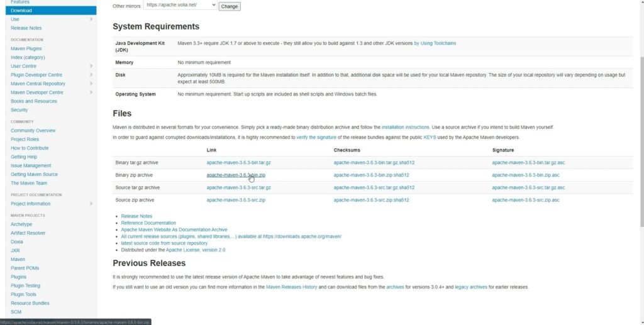Viewport: 644px width, 325px height.
Task: Open the Other mirrors dropdown
Action: 180,5
